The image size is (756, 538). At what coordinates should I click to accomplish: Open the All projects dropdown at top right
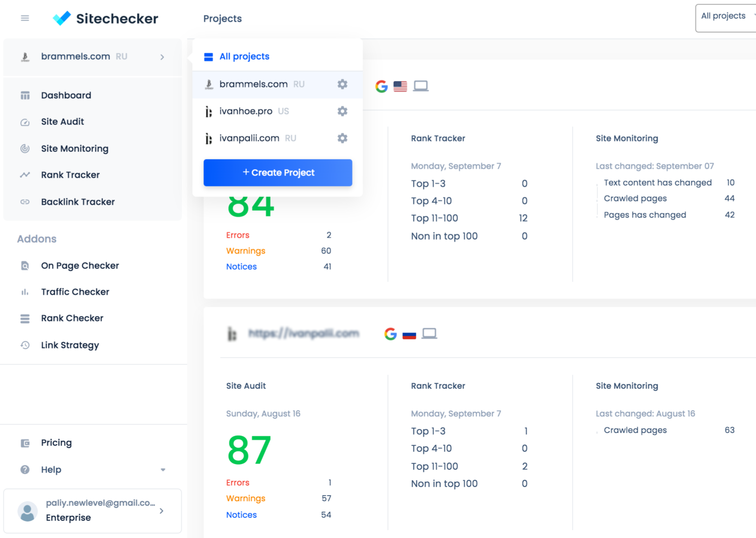726,18
